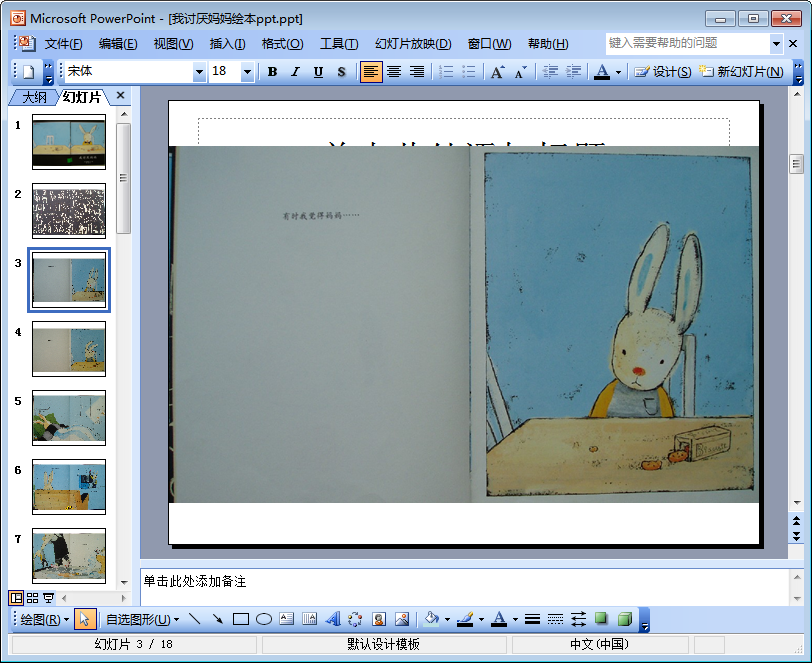
Task: Insert a horizontal Text Box
Action: (x=286, y=619)
